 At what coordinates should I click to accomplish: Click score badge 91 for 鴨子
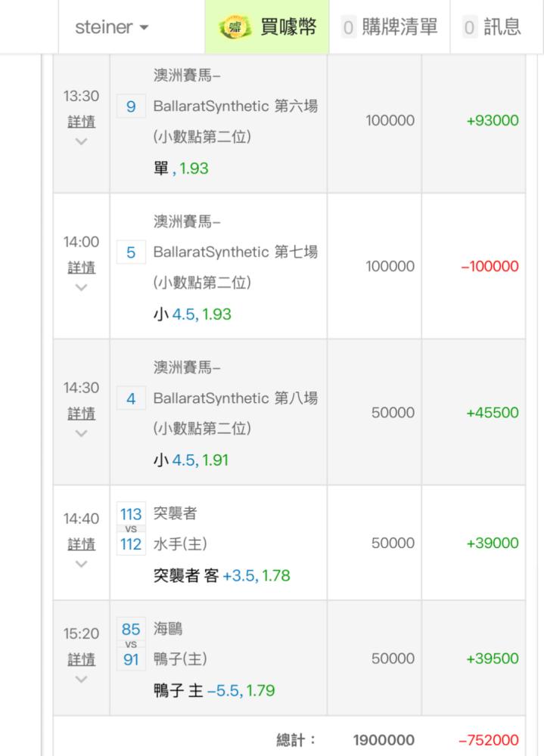131,659
